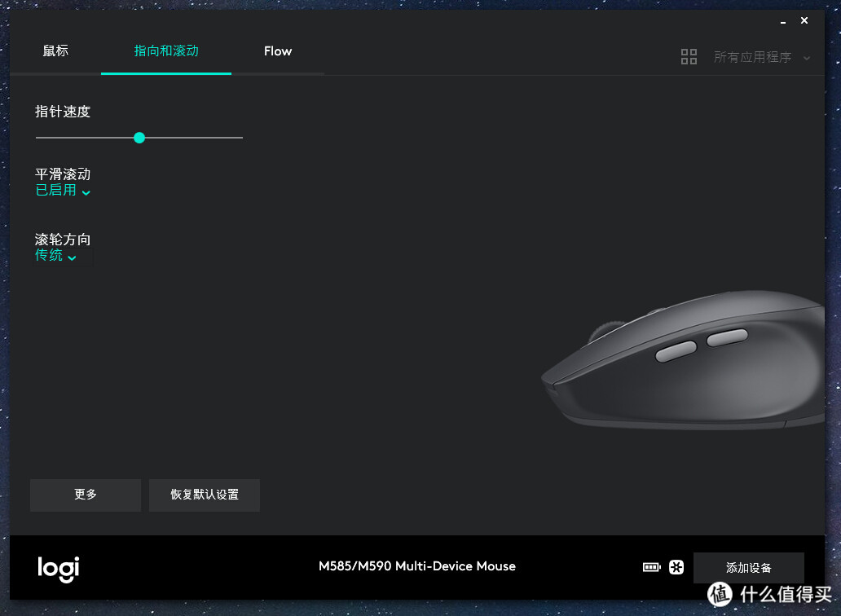Screen dimensions: 841x616
Task: Switch to the 鼠标 tab
Action: click(55, 51)
